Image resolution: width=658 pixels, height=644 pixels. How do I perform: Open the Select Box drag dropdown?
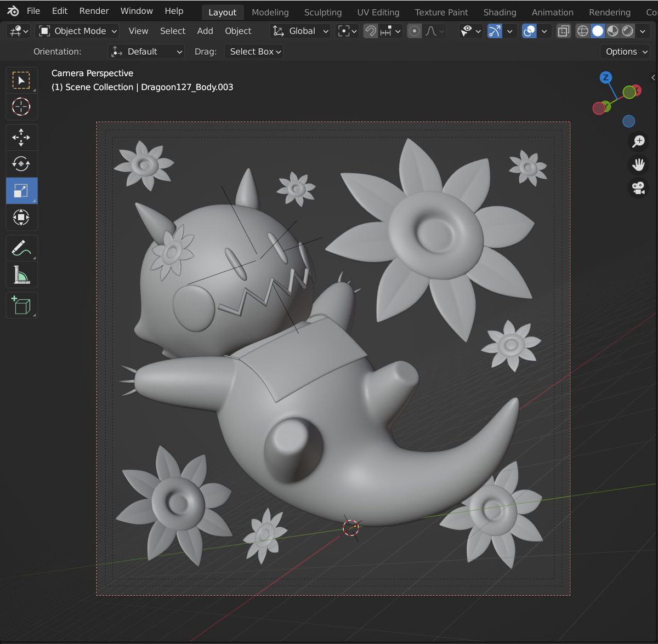pos(254,52)
